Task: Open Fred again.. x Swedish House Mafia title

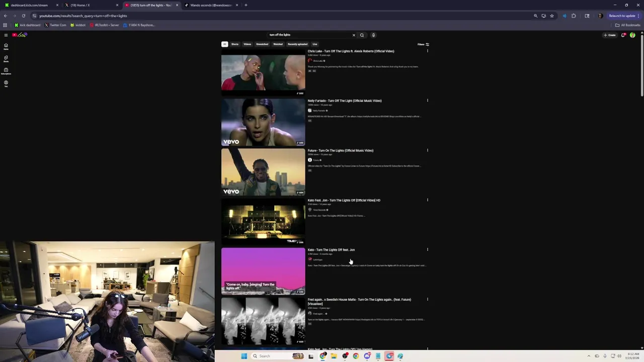Action: (359, 301)
